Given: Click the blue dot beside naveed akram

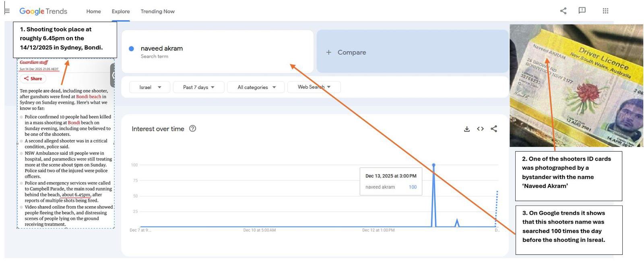Looking at the screenshot, I should (x=131, y=49).
